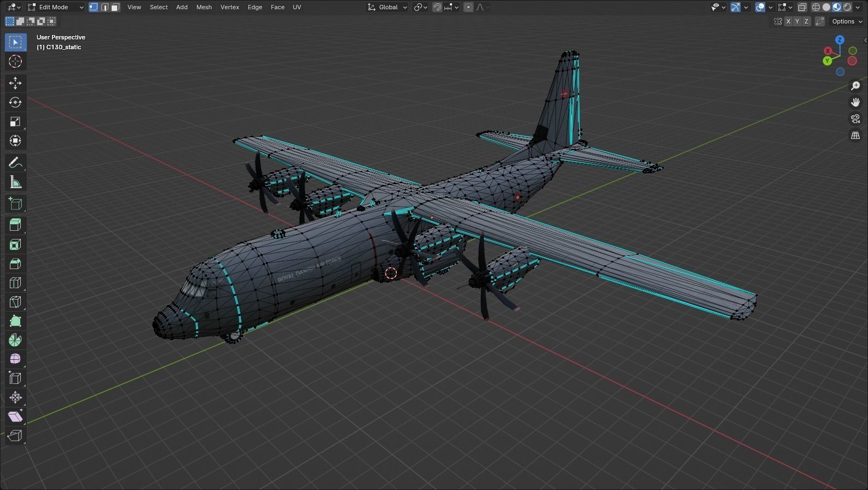Select the Rip Region tool
The height and width of the screenshot is (490, 868).
(x=15, y=435)
